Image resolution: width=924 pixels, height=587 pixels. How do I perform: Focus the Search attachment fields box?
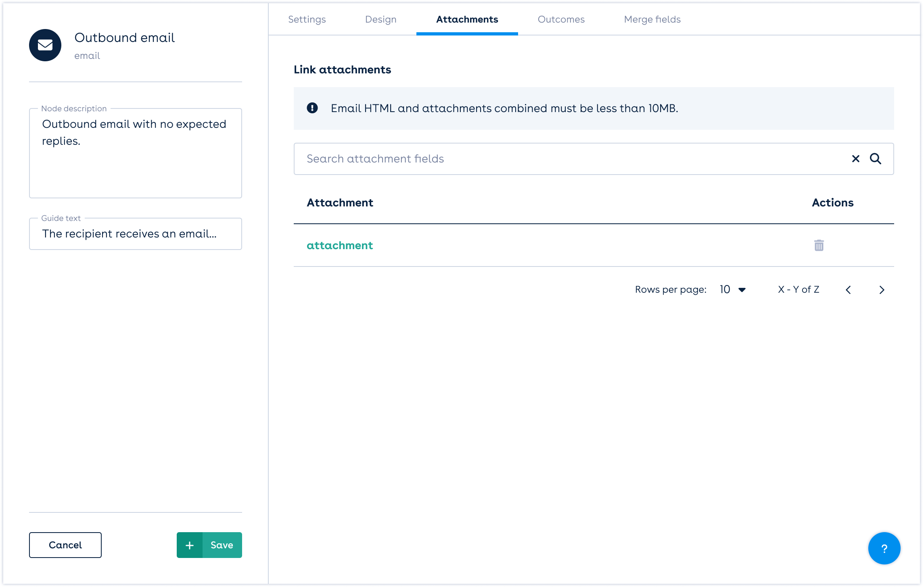tap(565, 159)
